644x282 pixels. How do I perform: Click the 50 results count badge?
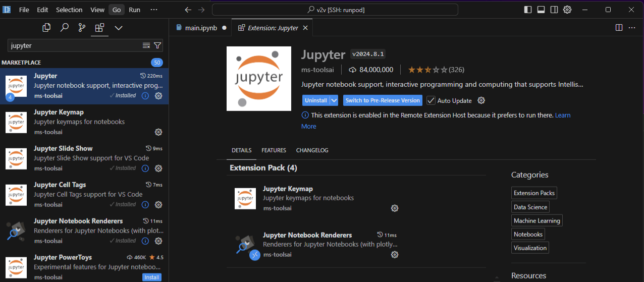(157, 63)
